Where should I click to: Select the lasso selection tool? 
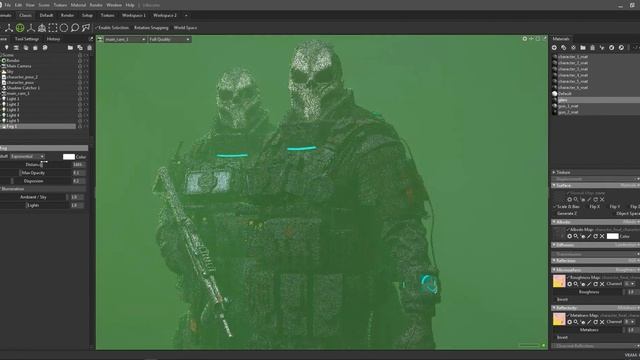(x=75, y=28)
